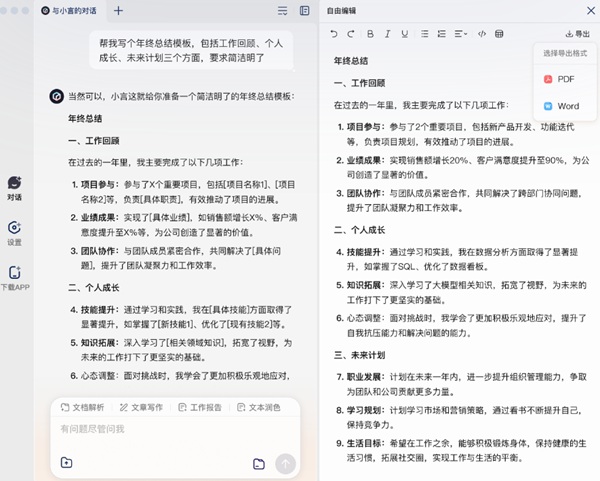Redo the last edit in editor
The image size is (600, 481).
(x=351, y=34)
